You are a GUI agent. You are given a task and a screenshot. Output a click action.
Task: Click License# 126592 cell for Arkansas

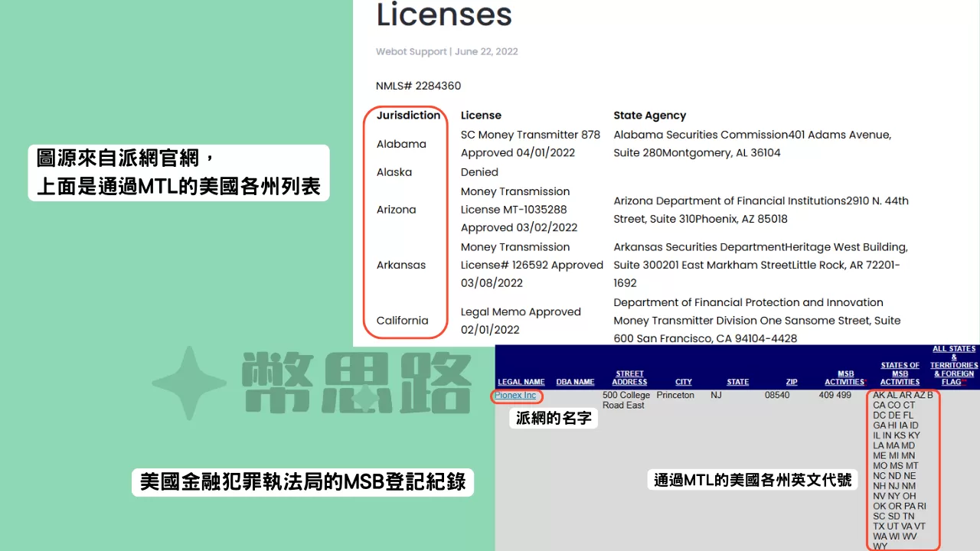click(x=532, y=265)
